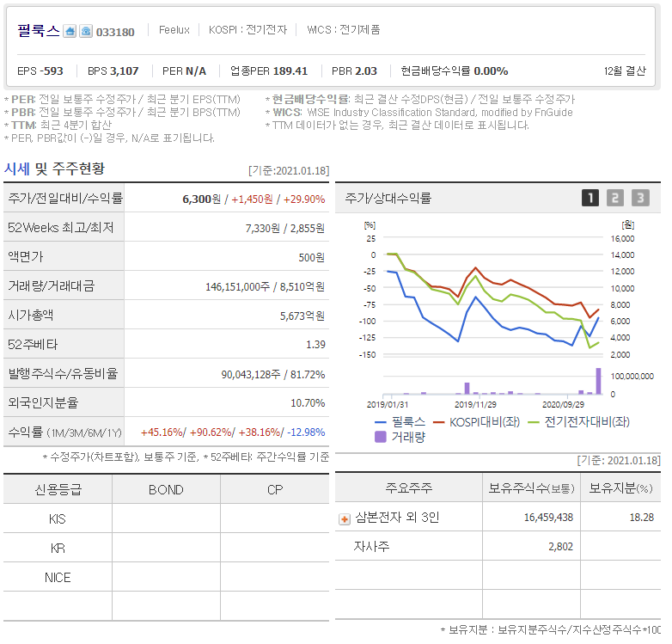672x644 pixels.
Task: Click the 신용등급 column header
Action: (58, 489)
